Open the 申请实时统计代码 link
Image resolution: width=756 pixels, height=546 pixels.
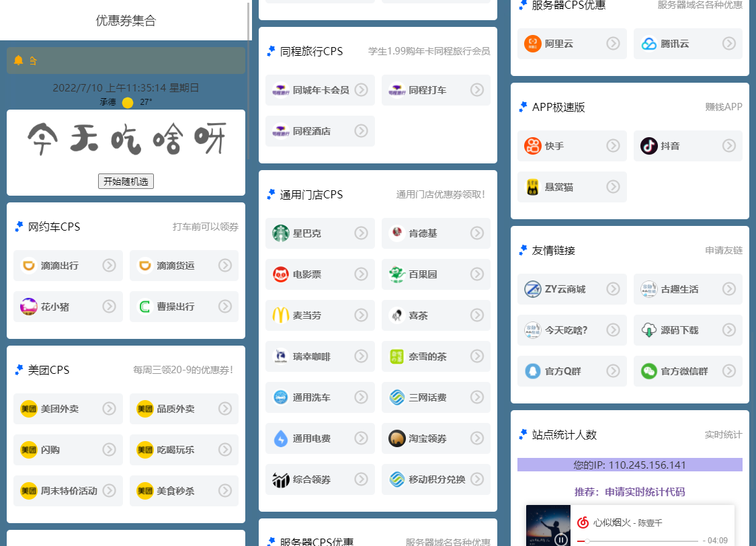pyautogui.click(x=644, y=492)
